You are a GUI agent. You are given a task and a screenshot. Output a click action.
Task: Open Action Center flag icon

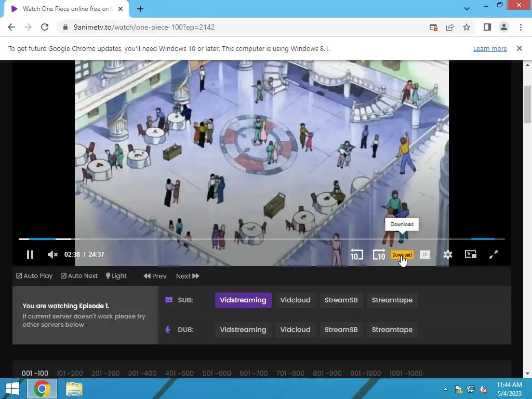point(458,389)
